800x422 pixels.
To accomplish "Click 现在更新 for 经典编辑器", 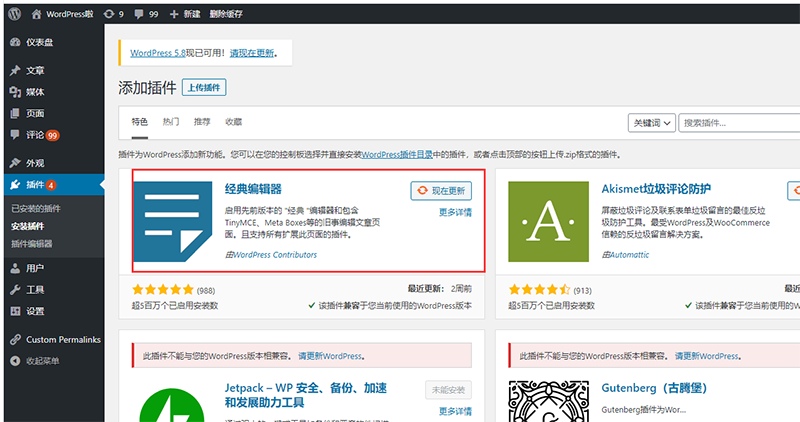I will point(441,191).
